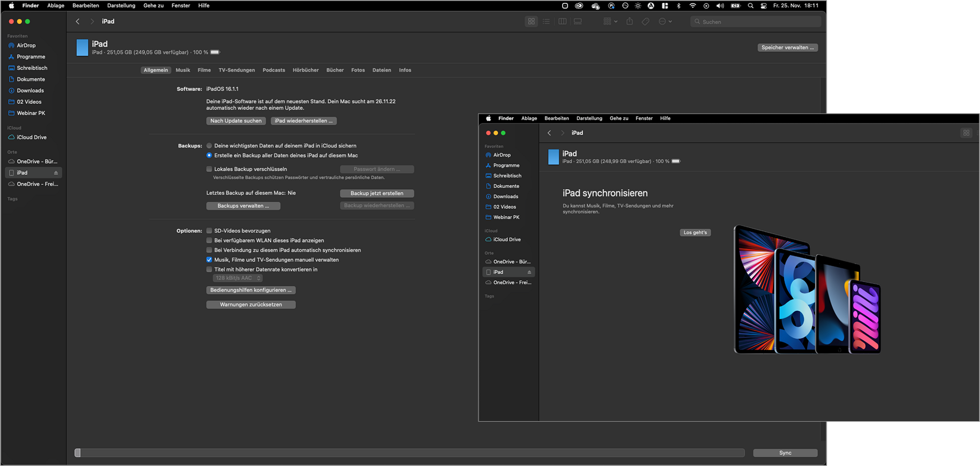Click the Bluetooth icon in the menu bar
This screenshot has height=466, width=980.
(x=679, y=5)
